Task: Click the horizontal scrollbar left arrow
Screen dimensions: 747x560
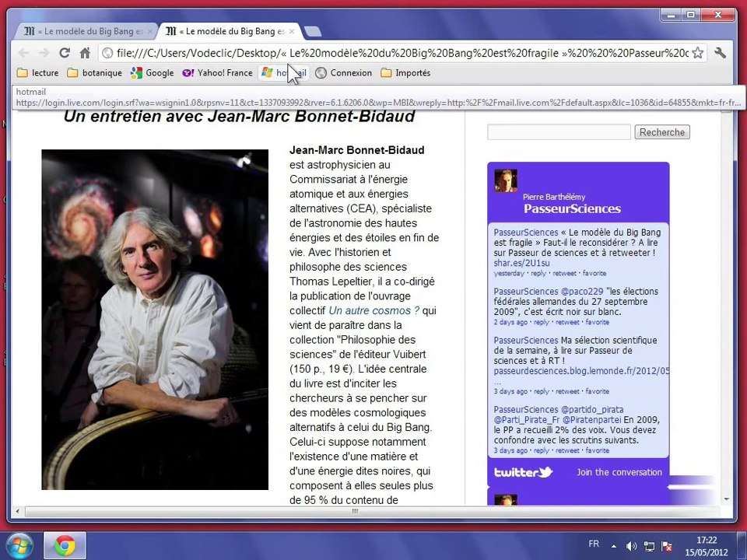Action: point(18,512)
